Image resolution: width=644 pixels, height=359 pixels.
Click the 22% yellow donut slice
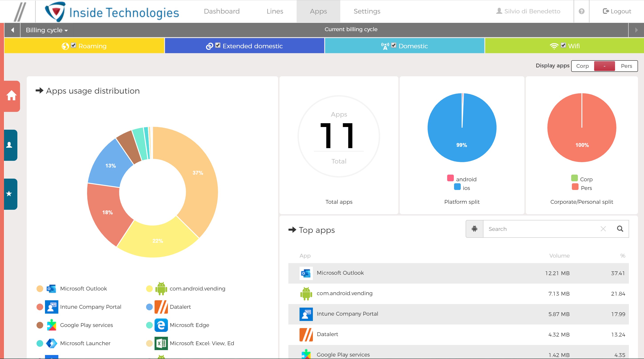tap(157, 241)
